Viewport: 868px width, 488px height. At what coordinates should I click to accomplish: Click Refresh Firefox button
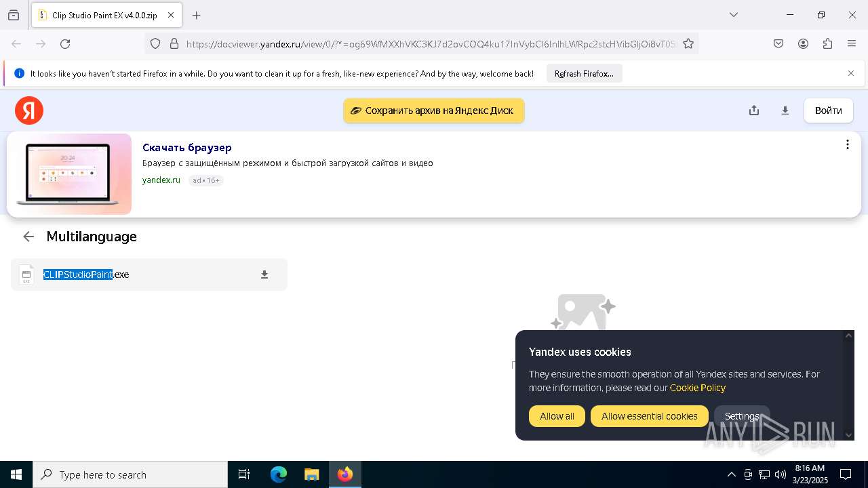(584, 73)
